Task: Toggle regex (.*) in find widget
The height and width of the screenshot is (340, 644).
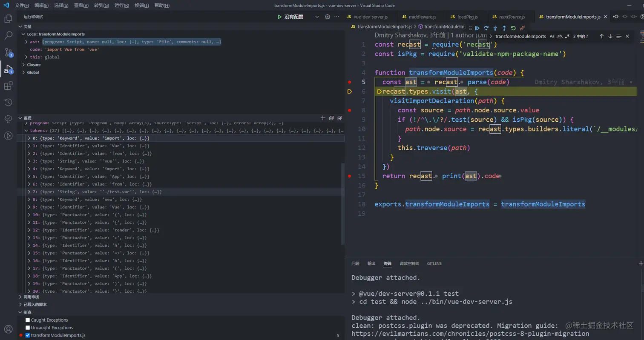Action: 567,36
